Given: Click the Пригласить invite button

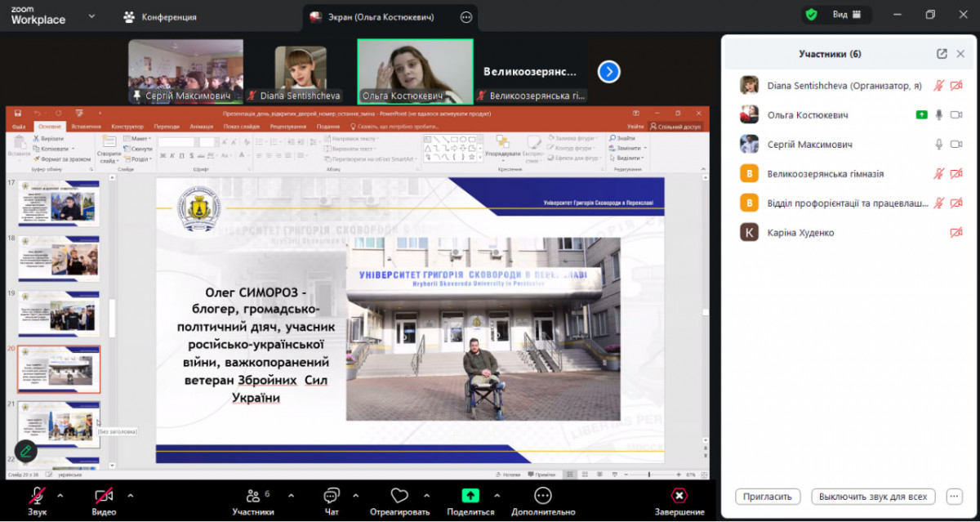Looking at the screenshot, I should point(768,496).
